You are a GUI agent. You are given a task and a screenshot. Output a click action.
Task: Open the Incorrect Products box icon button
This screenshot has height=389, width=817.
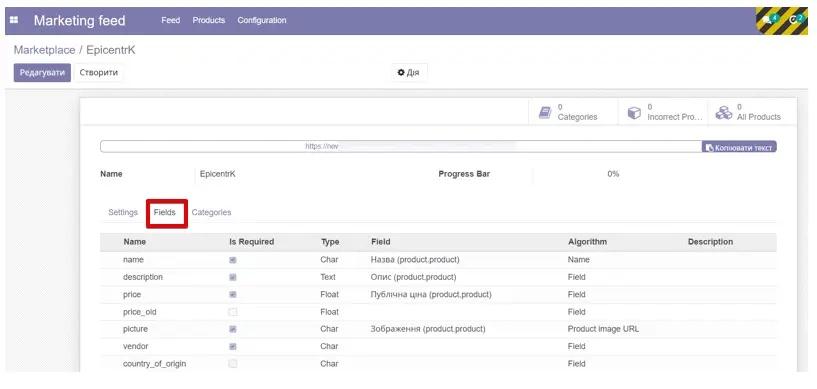pos(663,112)
